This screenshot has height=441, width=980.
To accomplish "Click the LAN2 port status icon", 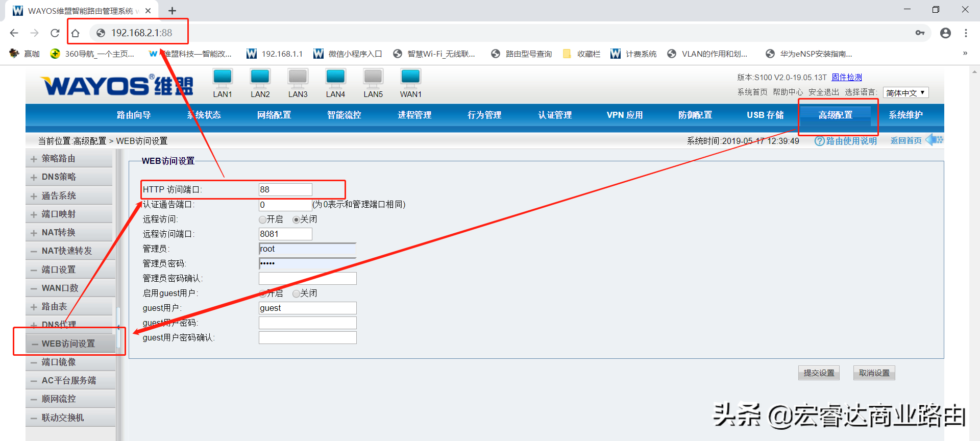I will click(260, 78).
